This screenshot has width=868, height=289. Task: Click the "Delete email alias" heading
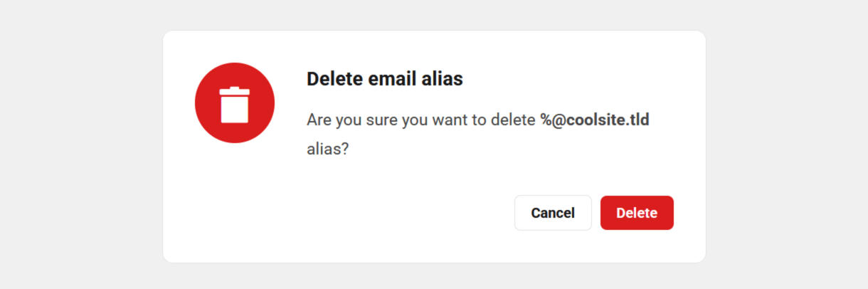click(x=384, y=79)
